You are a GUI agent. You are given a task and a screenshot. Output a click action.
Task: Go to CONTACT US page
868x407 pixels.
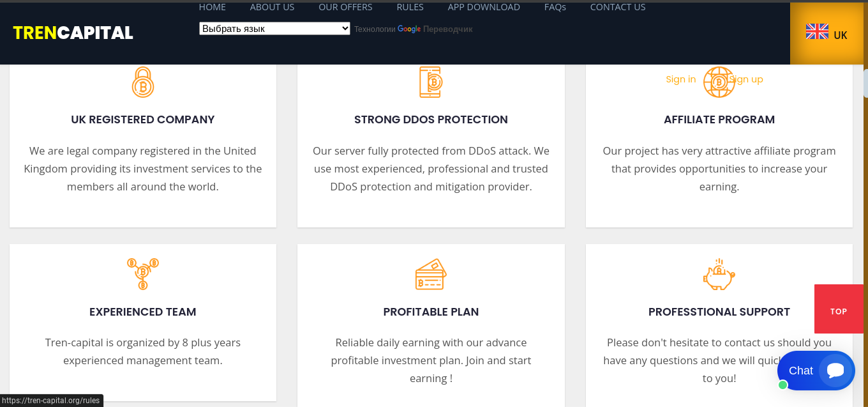[617, 7]
